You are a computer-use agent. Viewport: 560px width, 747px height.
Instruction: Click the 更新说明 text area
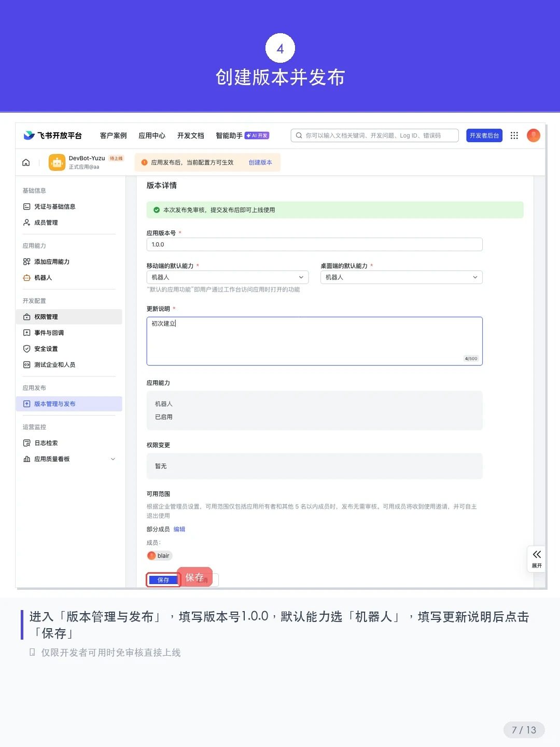314,341
